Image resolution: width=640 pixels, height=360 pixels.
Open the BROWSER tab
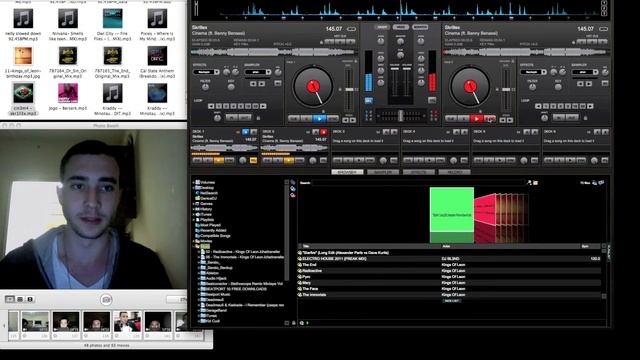(x=347, y=172)
